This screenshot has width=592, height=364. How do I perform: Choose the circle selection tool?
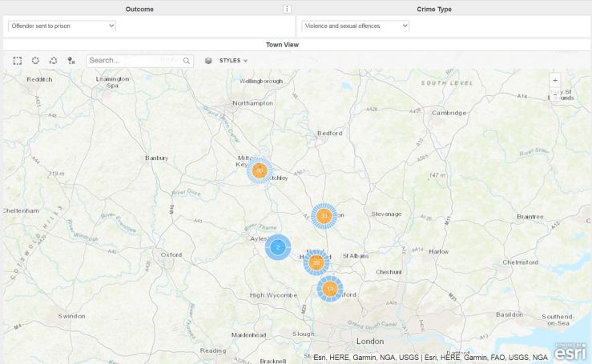tap(35, 61)
